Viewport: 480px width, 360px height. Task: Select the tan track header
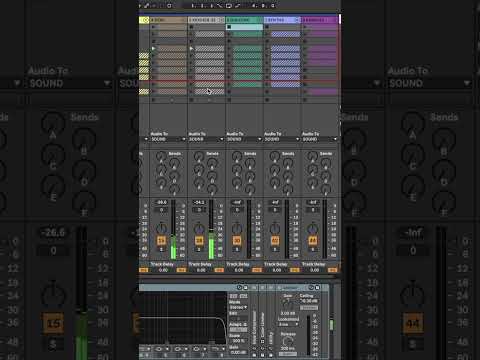point(168,20)
